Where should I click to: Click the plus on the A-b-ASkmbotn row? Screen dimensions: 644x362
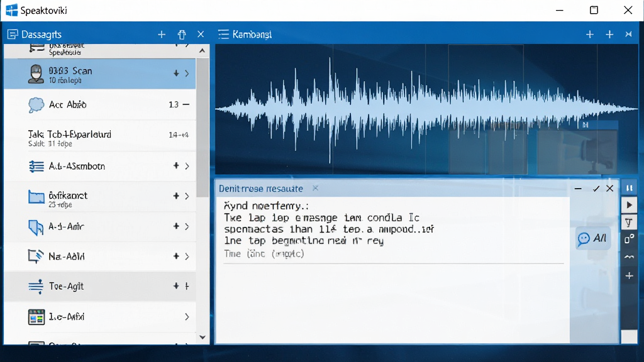pos(176,165)
